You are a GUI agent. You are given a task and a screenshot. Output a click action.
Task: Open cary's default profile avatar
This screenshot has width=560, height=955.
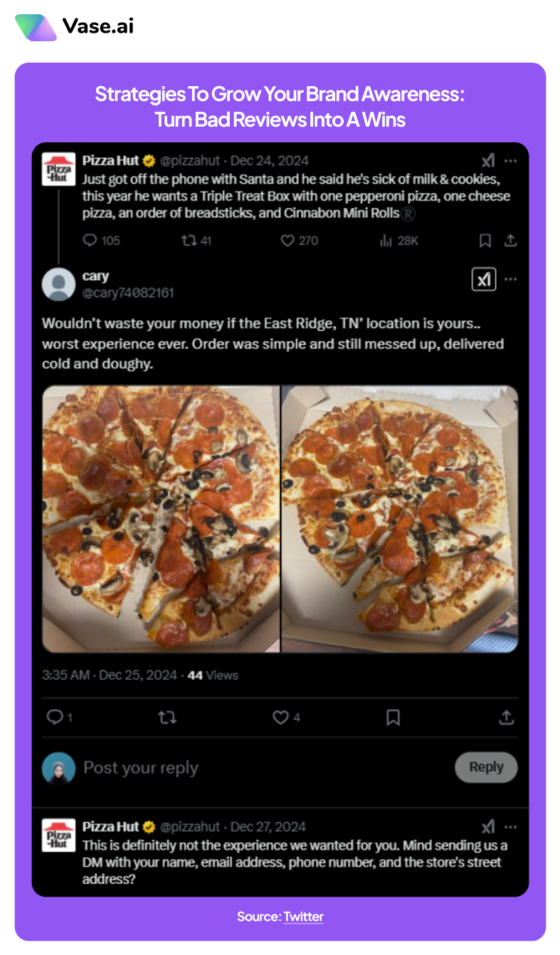click(x=59, y=284)
